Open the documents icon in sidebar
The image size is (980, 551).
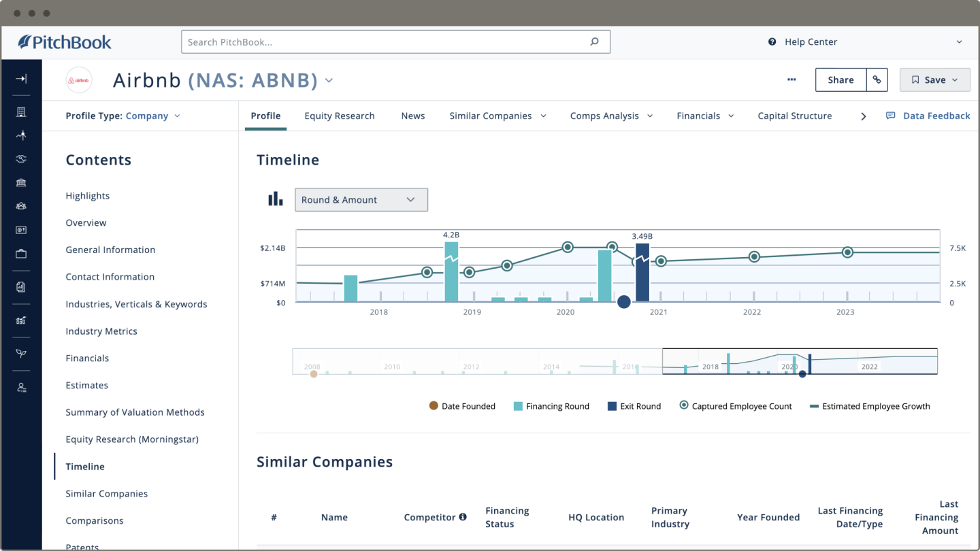(21, 287)
